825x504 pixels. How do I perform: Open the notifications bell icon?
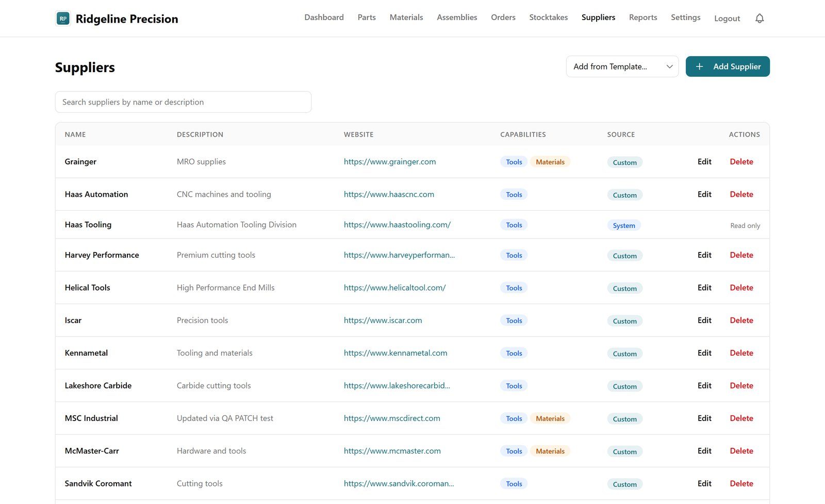click(760, 19)
